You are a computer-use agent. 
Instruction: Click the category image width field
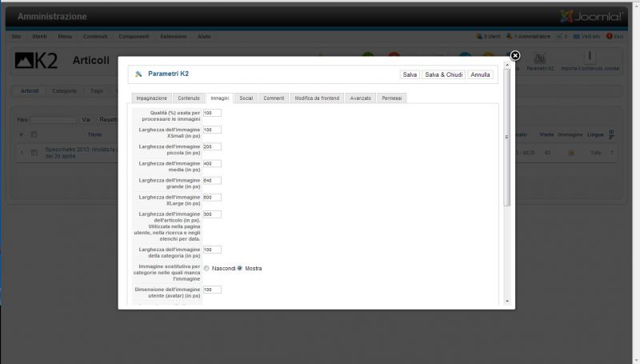click(x=212, y=250)
